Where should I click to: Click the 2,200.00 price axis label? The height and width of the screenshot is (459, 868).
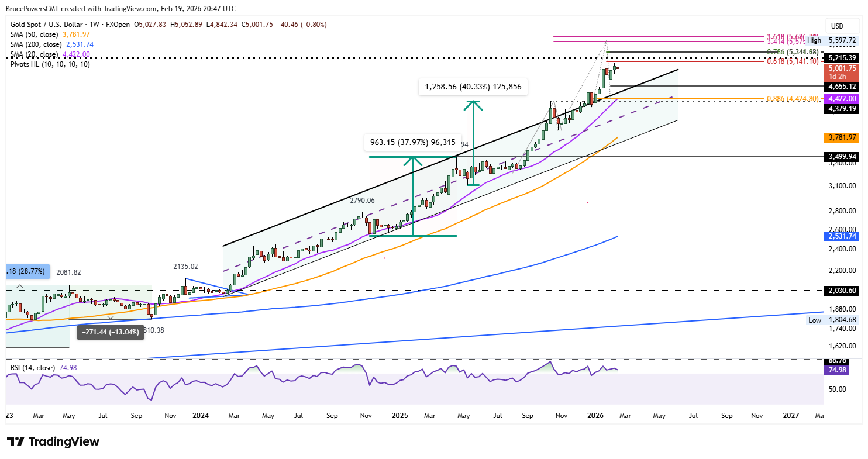pos(842,271)
